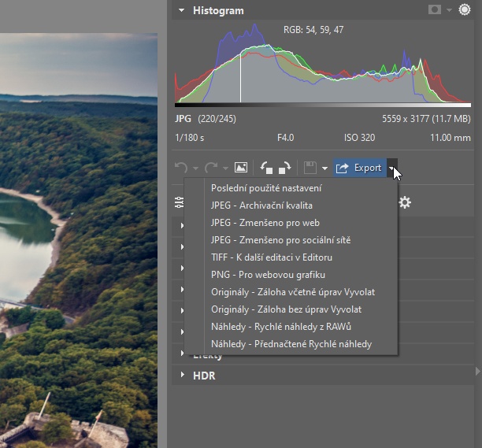Choose 'PNG - Pro webovou grafiku'
This screenshot has height=448, width=482.
[291, 275]
